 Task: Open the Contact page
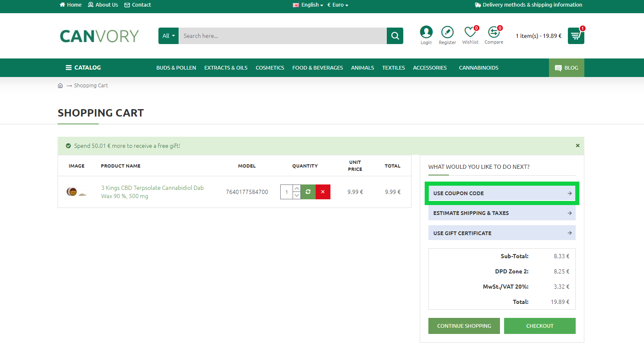pos(138,5)
